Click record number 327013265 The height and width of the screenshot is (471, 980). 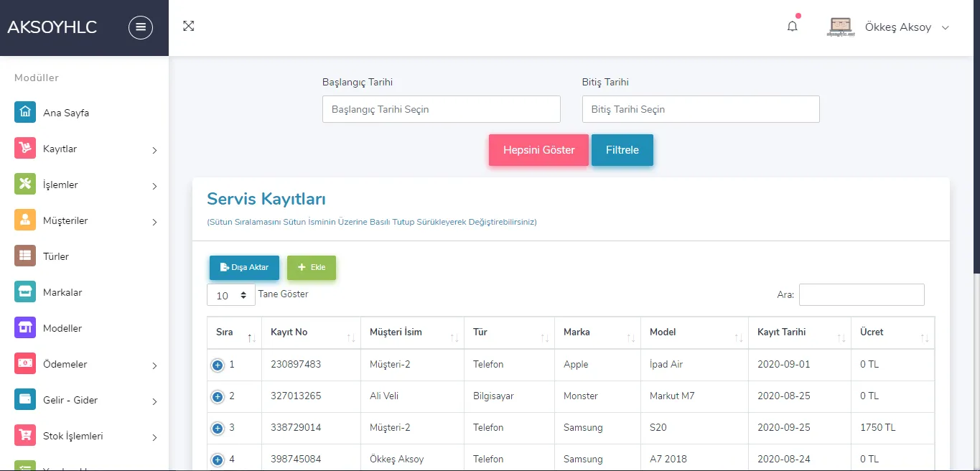pos(296,396)
